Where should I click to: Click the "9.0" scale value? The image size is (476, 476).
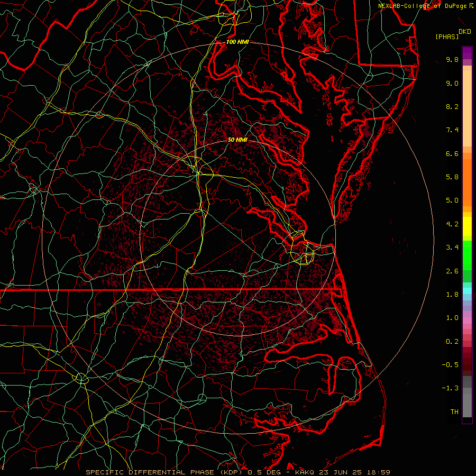(x=452, y=83)
